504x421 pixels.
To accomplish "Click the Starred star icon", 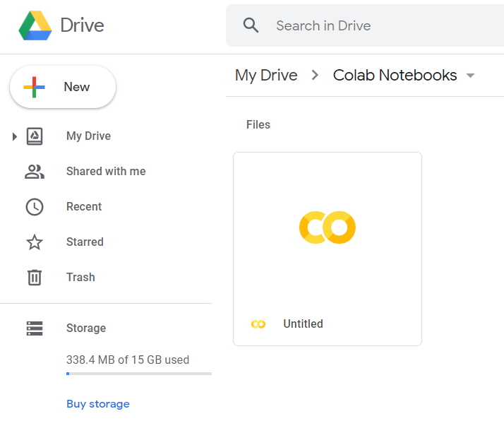I will coord(35,242).
